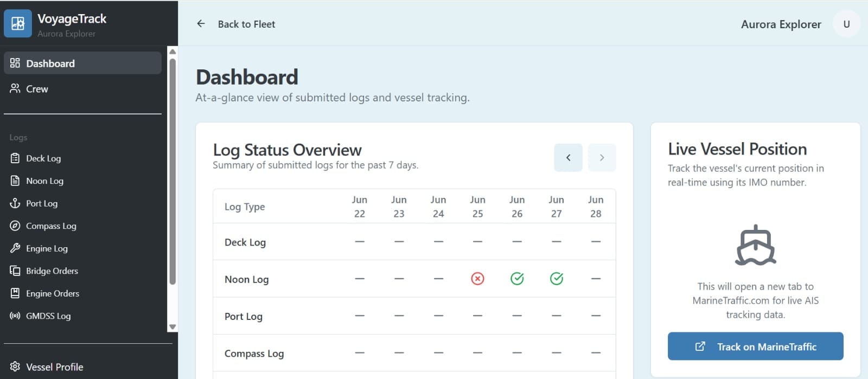This screenshot has height=379, width=868.
Task: Click the green check for Jun 26 Noon Log
Action: (x=517, y=279)
